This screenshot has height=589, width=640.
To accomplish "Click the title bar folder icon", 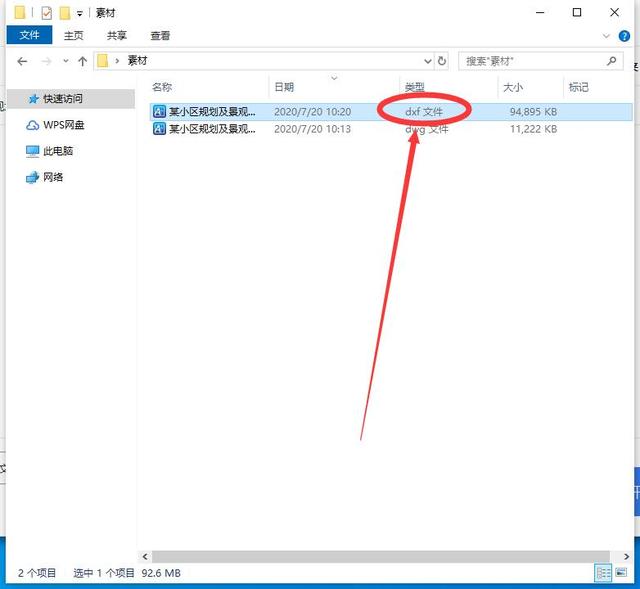I will [19, 13].
